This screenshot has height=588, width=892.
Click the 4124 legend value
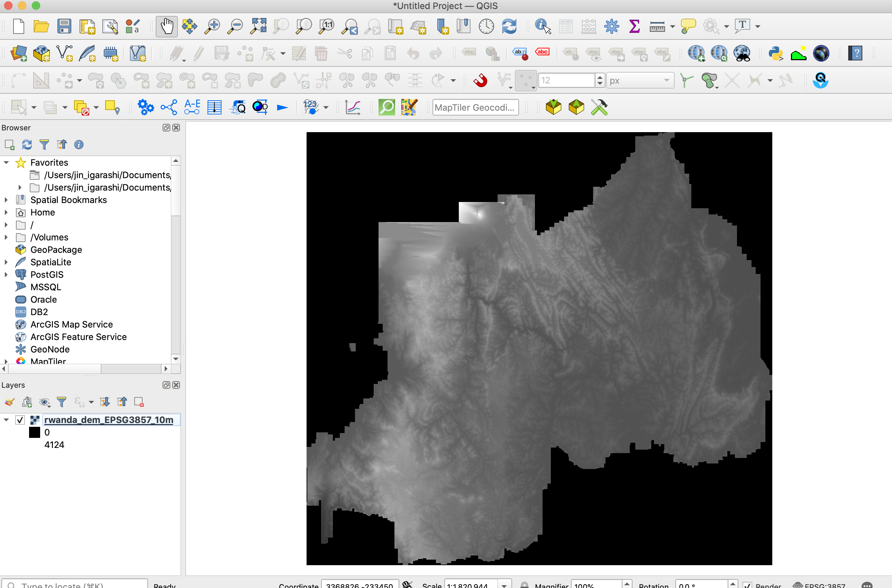pos(54,445)
